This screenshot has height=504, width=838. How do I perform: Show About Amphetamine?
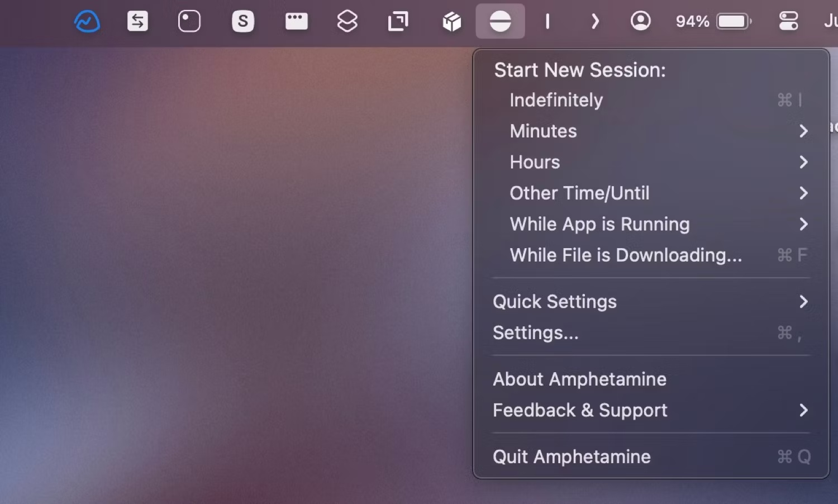579,379
